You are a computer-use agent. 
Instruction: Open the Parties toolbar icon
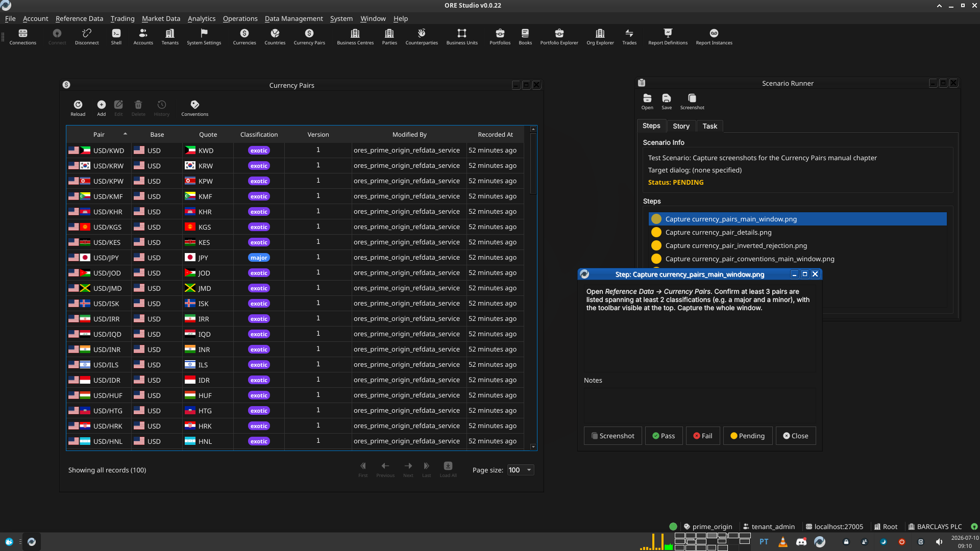389,37
